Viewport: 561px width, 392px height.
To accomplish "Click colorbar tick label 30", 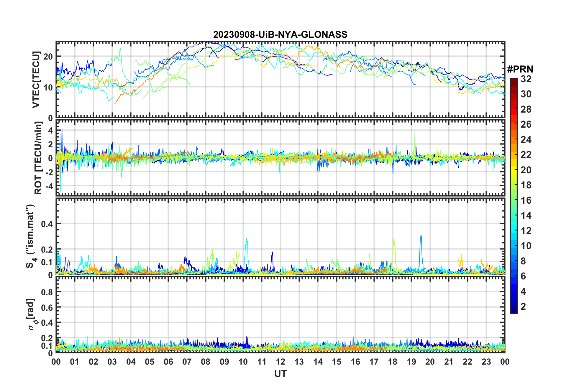I will pos(526,94).
